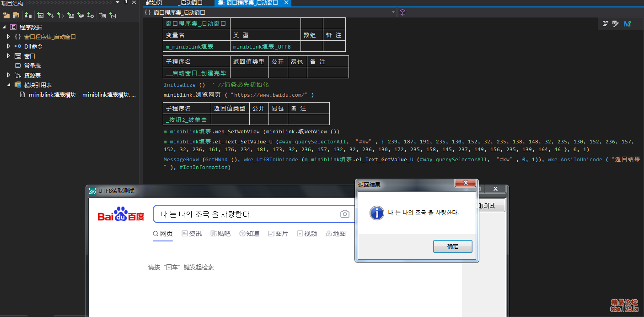The width and height of the screenshot is (644, 317).
Task: Expand the Dll命令 tree node
Action: click(x=8, y=46)
